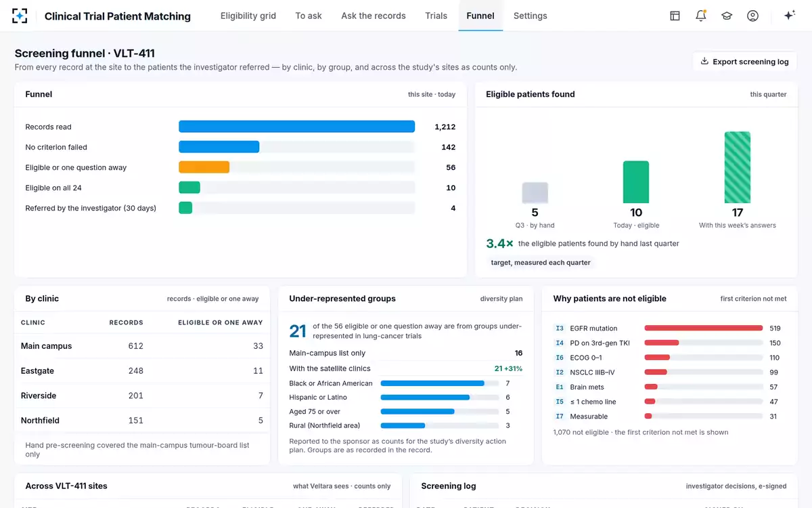812x508 pixels.
Task: Open the notifications bell
Action: click(701, 16)
